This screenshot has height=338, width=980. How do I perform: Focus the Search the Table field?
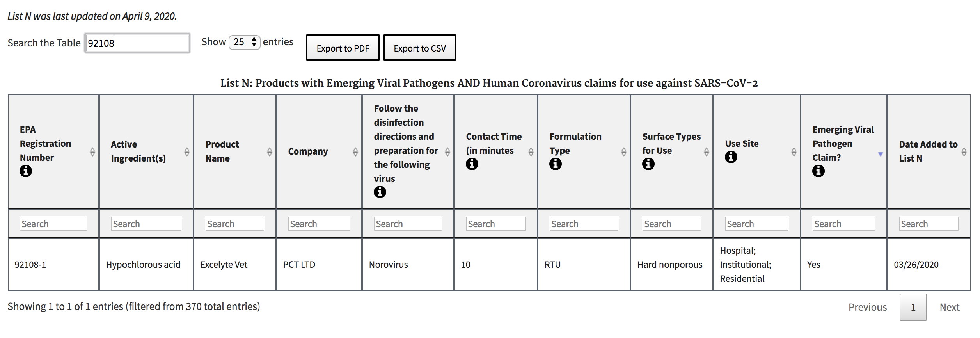[x=137, y=43]
